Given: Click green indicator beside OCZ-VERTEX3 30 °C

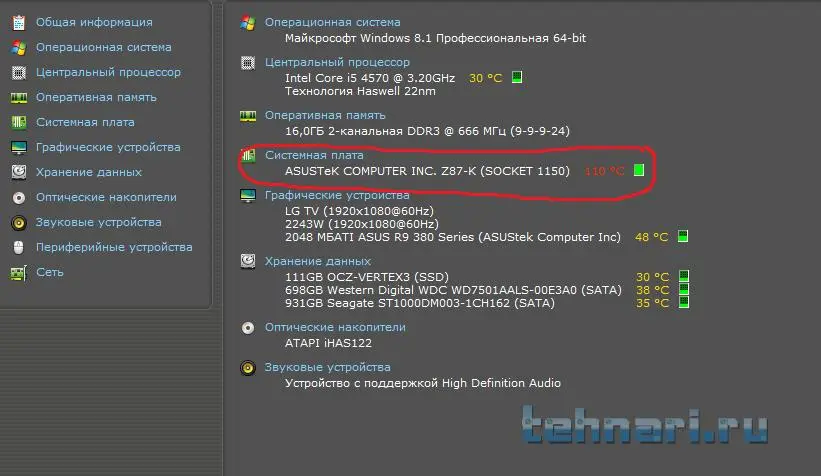Looking at the screenshot, I should point(684,276).
